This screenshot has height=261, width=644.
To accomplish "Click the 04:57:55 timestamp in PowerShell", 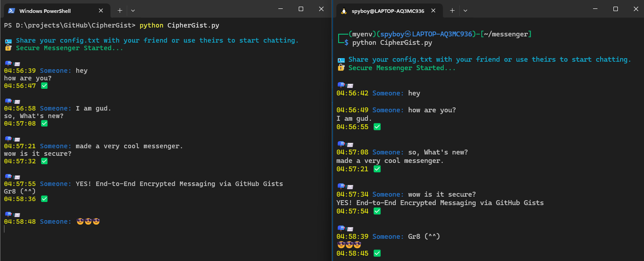I will click(x=20, y=184).
